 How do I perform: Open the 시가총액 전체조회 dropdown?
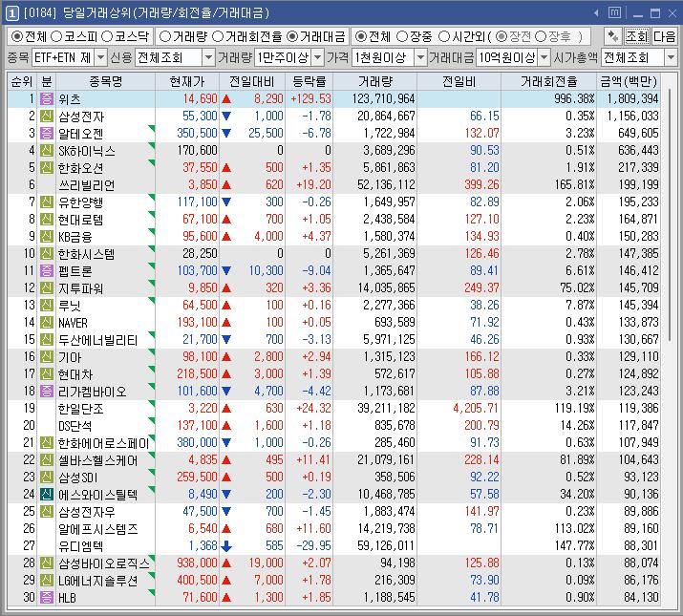pos(671,57)
